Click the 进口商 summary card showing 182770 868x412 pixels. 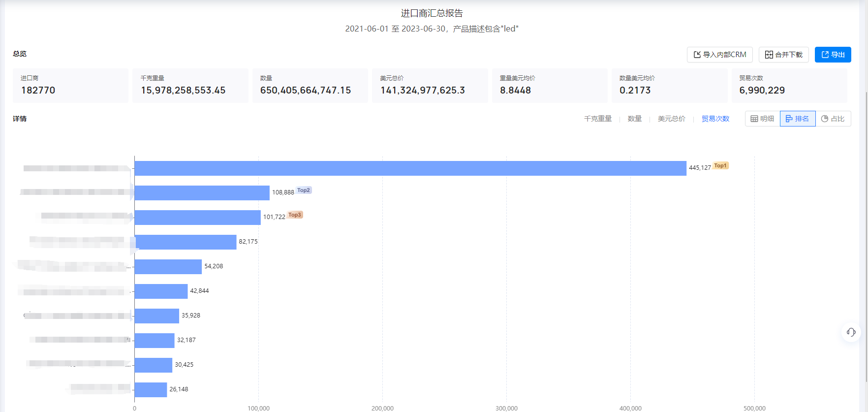70,86
